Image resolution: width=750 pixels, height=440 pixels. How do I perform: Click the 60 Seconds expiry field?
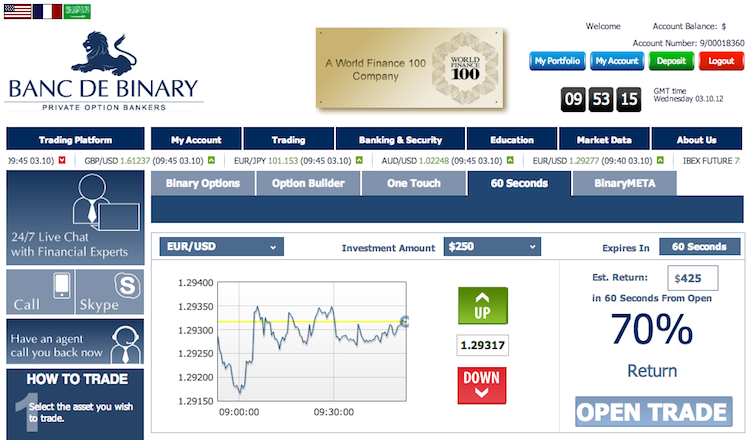(x=699, y=247)
